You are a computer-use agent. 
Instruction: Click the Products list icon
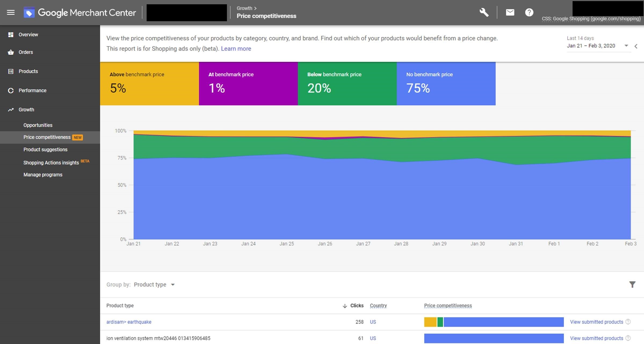click(x=11, y=71)
